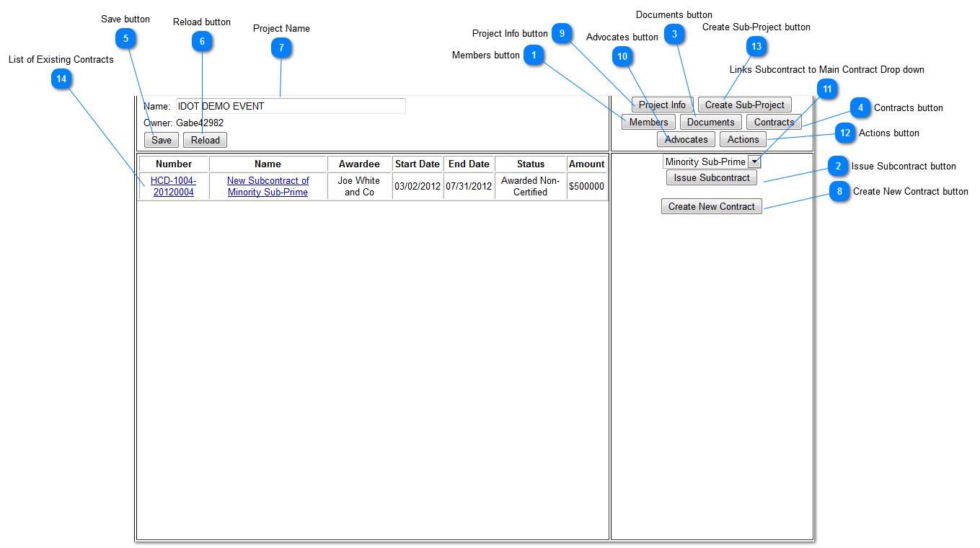
Task: Click the start date 03/02/2012 cell
Action: coord(417,186)
